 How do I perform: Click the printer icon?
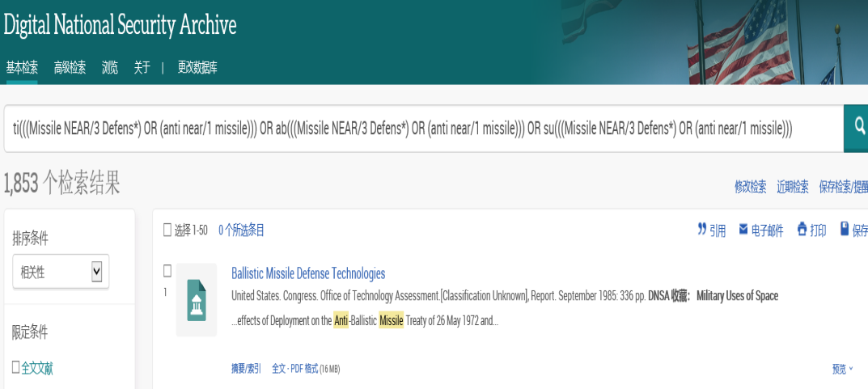tap(802, 229)
